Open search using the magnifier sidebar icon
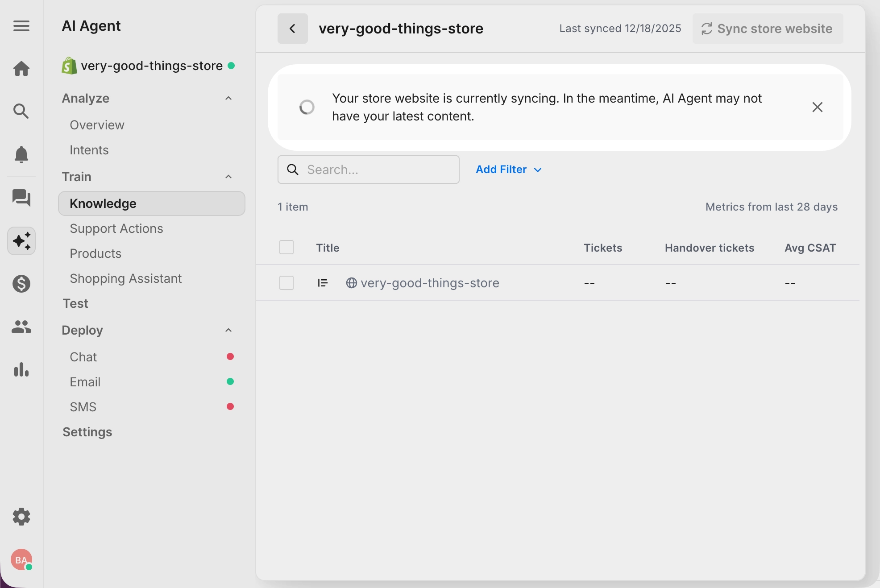 point(21,112)
